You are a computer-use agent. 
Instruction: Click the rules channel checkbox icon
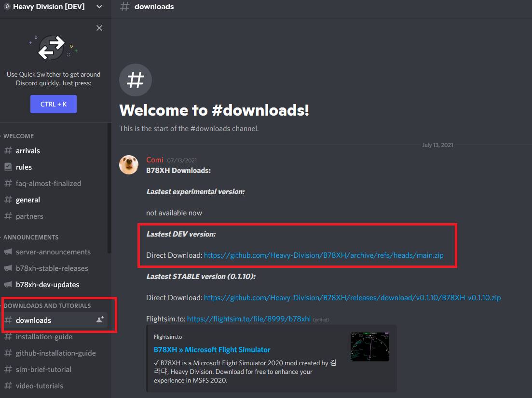[x=8, y=167]
